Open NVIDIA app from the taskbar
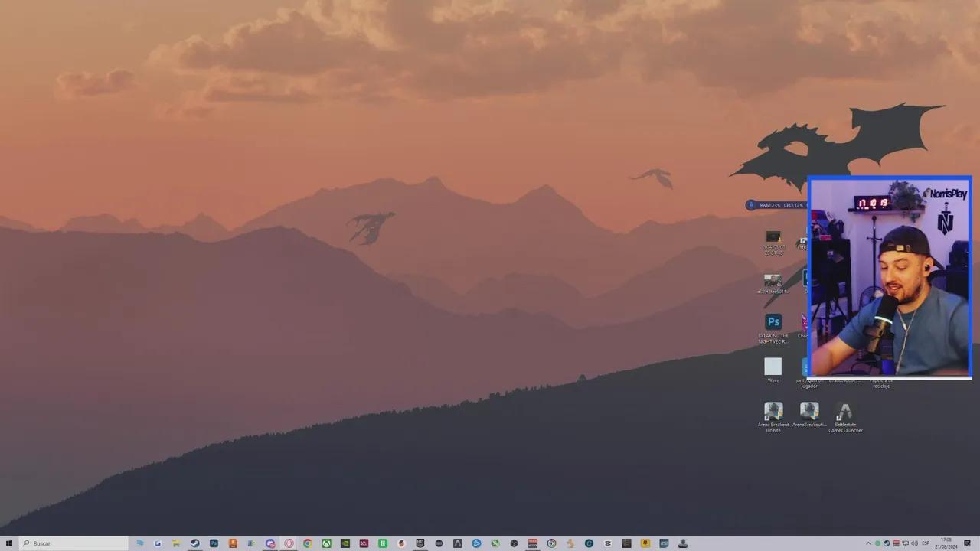This screenshot has width=980, height=551. click(x=345, y=543)
